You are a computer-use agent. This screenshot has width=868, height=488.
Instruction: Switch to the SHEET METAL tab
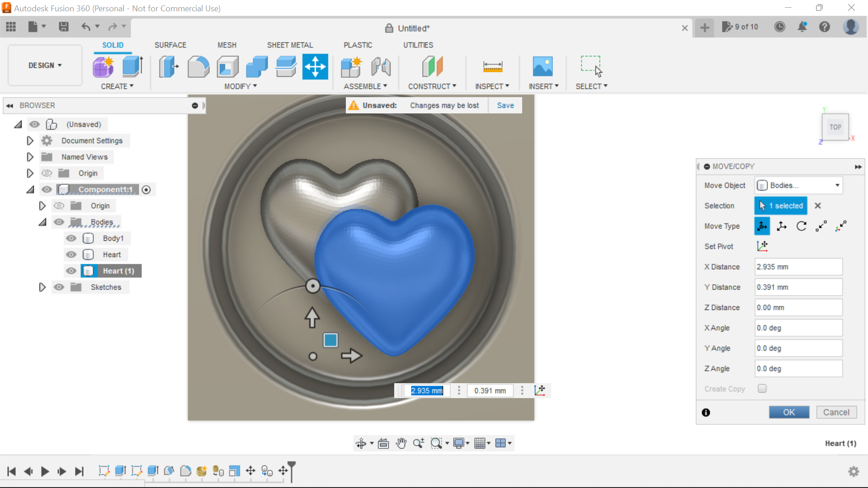coord(290,45)
